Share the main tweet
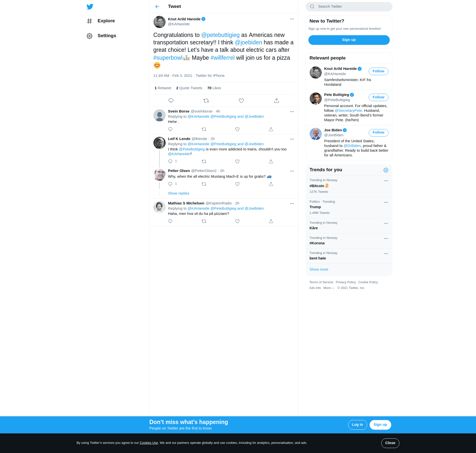The width and height of the screenshot is (476, 453). [276, 101]
